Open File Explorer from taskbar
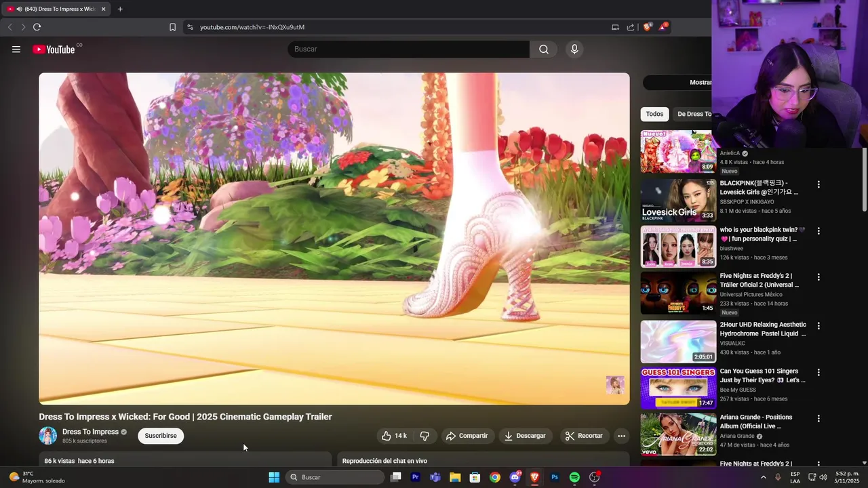The image size is (868, 488). 455,477
